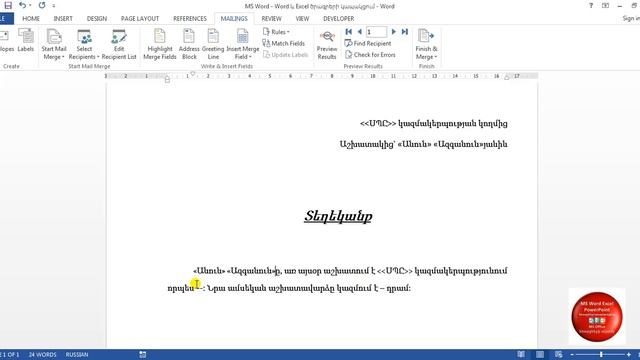Open the DEVELOPER tab
Image resolution: width=640 pixels, height=360 pixels.
coord(338,19)
